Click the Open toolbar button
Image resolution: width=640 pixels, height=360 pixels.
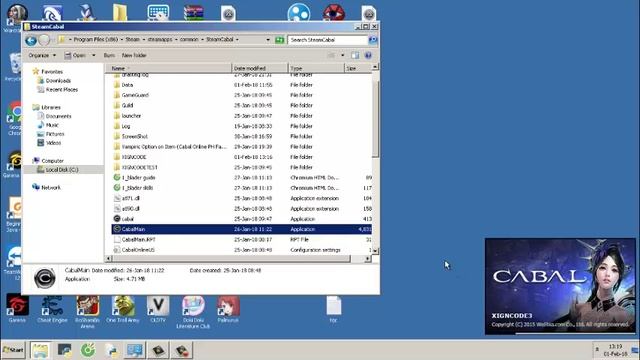pyautogui.click(x=76, y=55)
